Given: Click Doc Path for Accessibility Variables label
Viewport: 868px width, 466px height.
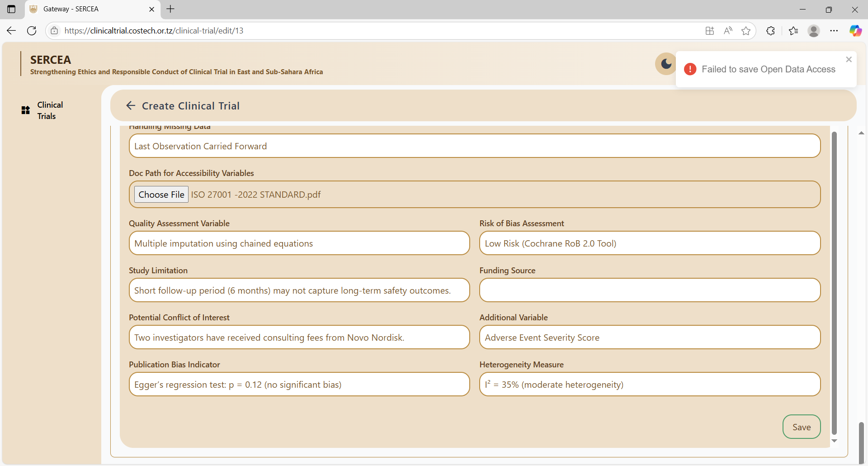Looking at the screenshot, I should click(x=191, y=173).
